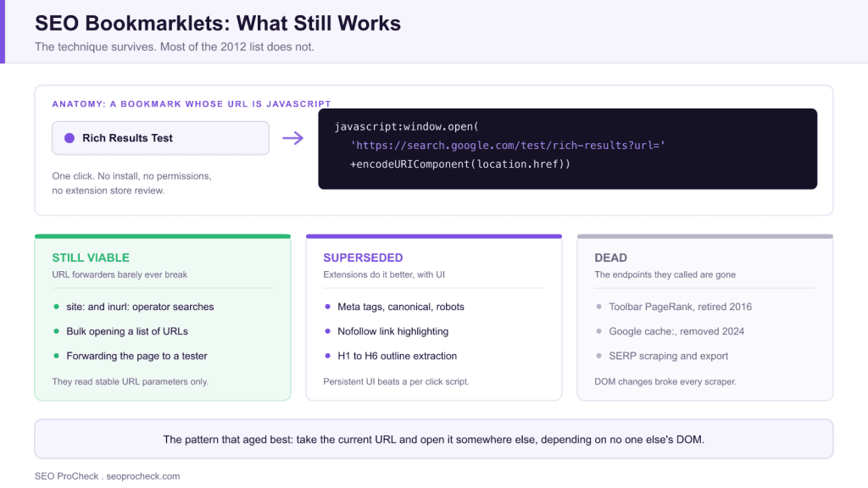Screen dimensions: 868x488
Task: Click the pattern that aged best summary banner
Action: coord(434,439)
